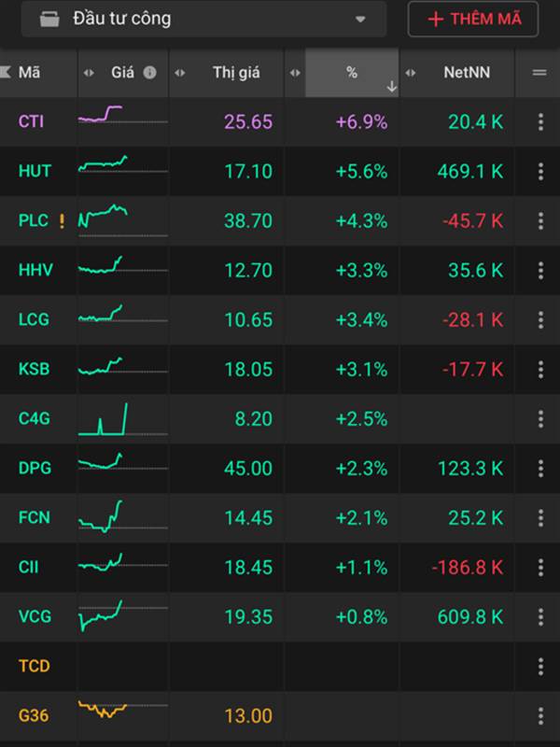This screenshot has width=560, height=747.
Task: Open the Đầu tư công watchlist dropdown
Action: (x=360, y=19)
